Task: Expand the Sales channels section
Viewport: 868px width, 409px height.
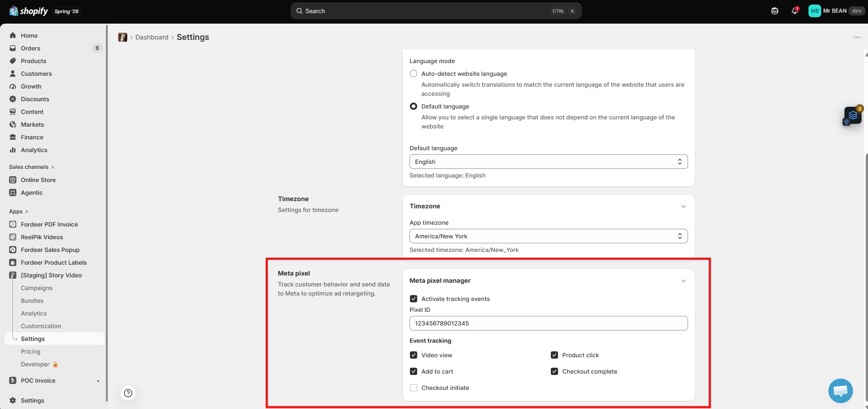Action: (x=31, y=167)
